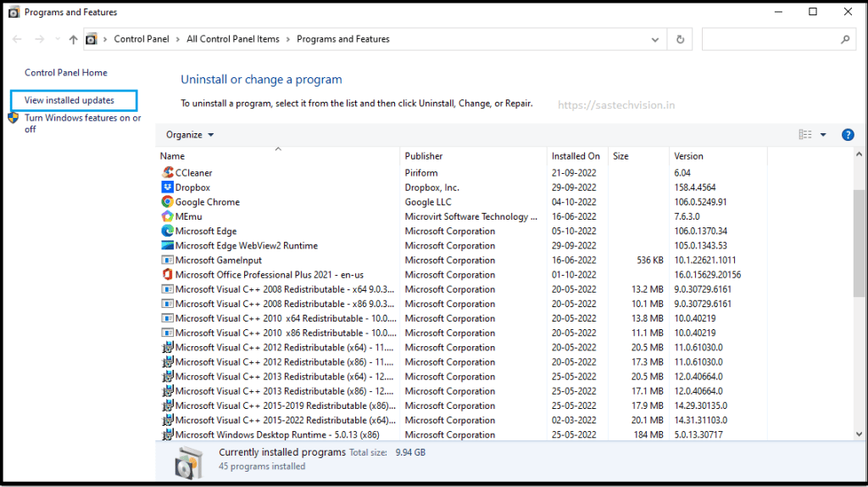Open the Control Panel Home link
This screenshot has width=868, height=487.
click(x=66, y=73)
